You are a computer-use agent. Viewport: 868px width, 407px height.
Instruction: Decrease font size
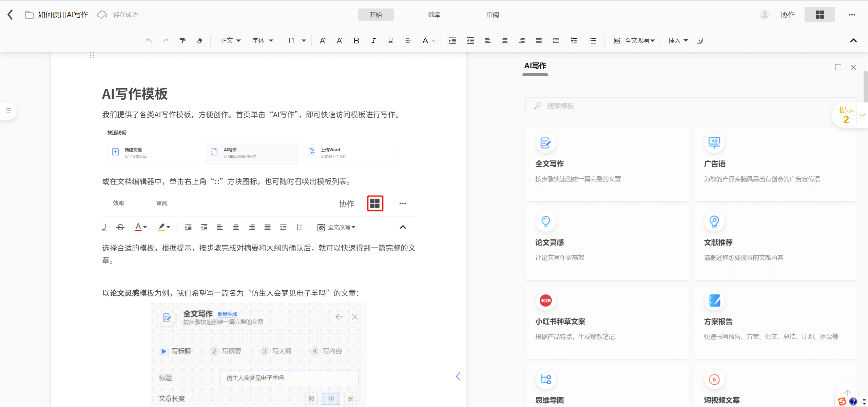tap(339, 40)
